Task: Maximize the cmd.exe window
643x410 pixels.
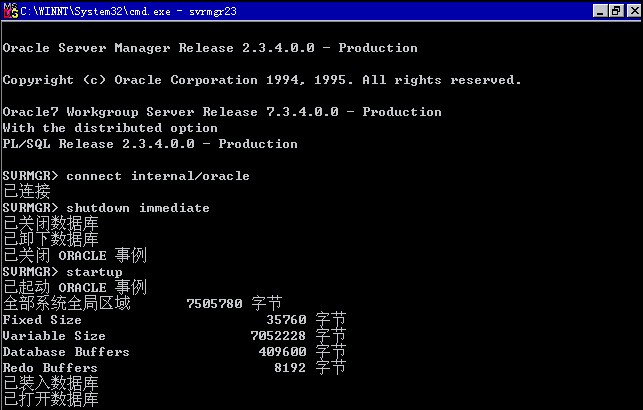Action: pos(616,11)
